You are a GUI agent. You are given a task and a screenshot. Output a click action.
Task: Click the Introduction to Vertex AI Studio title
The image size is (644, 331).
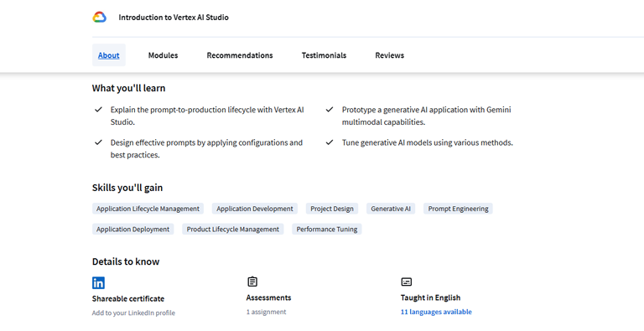click(174, 18)
